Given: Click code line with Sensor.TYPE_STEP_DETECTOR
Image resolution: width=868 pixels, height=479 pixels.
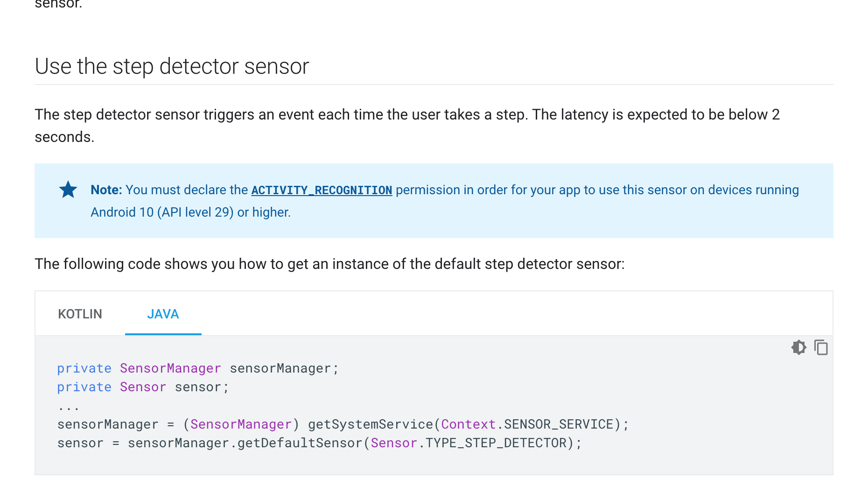Looking at the screenshot, I should click(x=320, y=443).
